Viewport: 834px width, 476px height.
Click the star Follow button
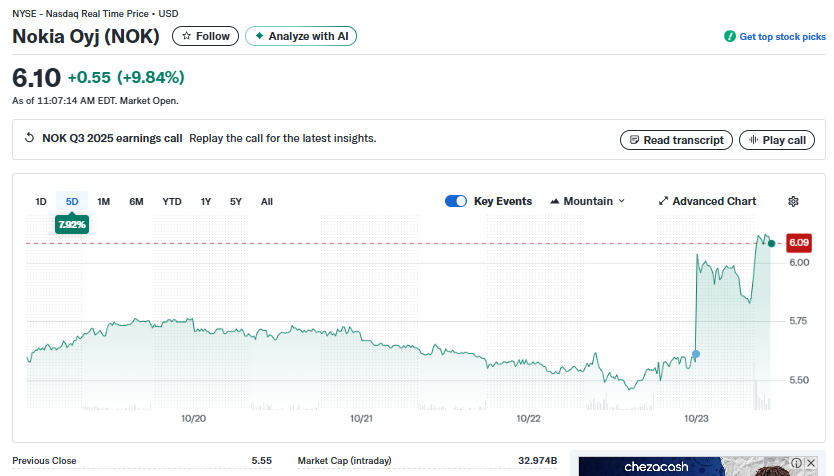tap(205, 36)
